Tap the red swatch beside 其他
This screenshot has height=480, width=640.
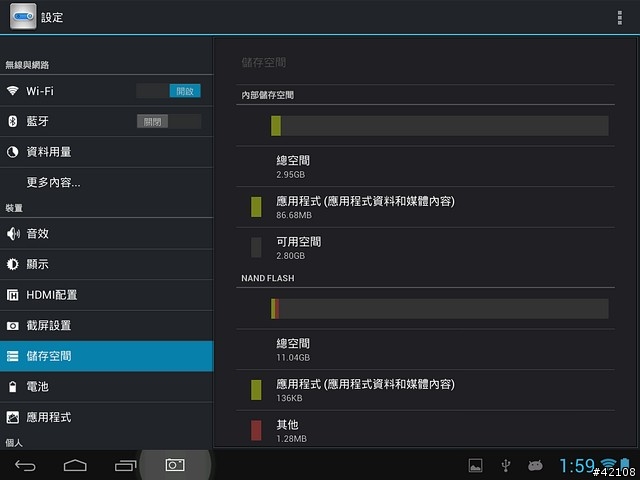pyautogui.click(x=256, y=431)
